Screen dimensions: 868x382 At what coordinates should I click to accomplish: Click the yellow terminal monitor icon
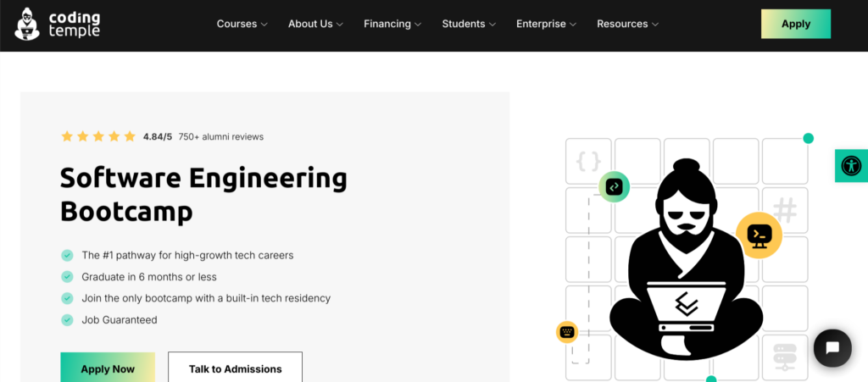point(759,235)
